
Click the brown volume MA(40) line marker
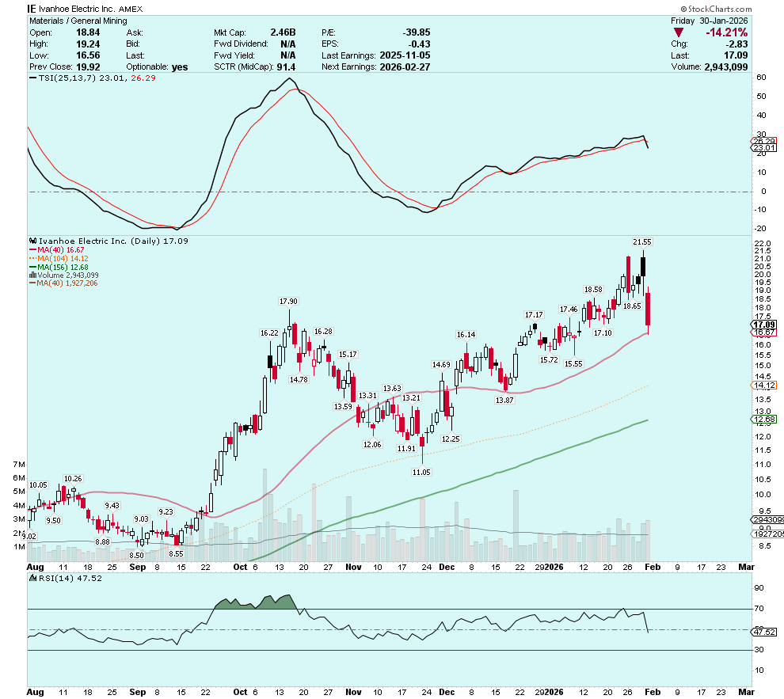(32, 283)
